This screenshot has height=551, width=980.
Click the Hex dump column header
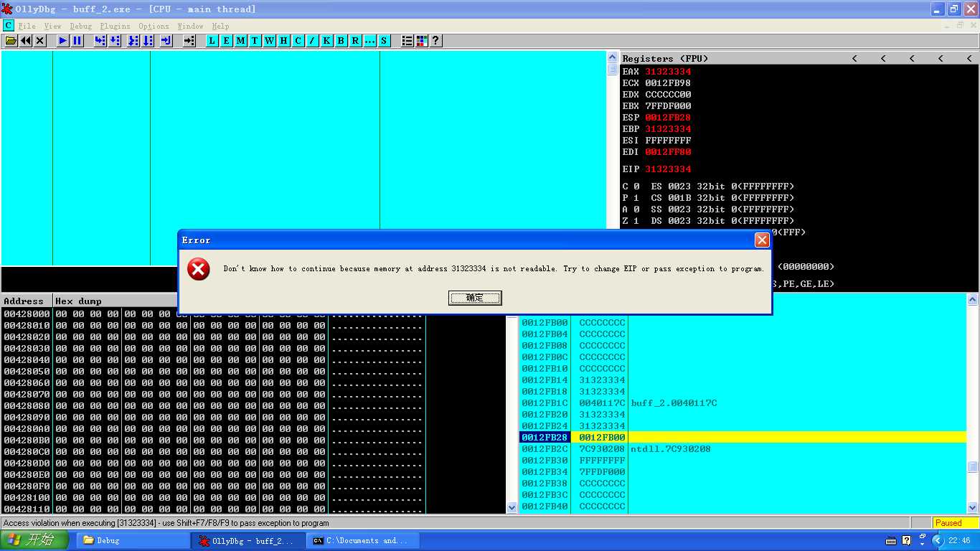coord(78,301)
